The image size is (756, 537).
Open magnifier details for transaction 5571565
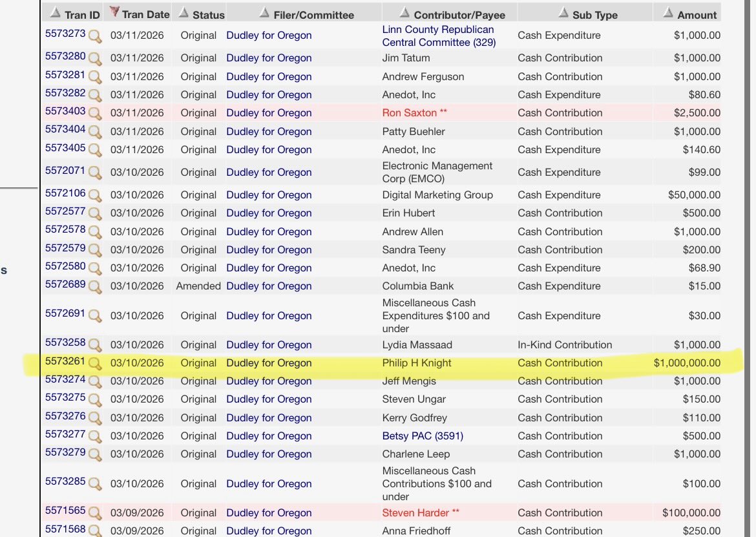(95, 513)
